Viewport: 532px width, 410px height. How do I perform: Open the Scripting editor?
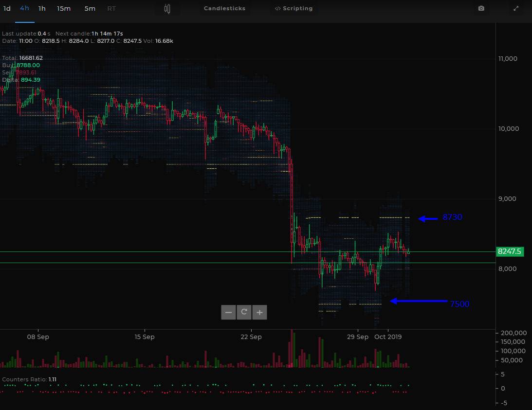(x=294, y=8)
